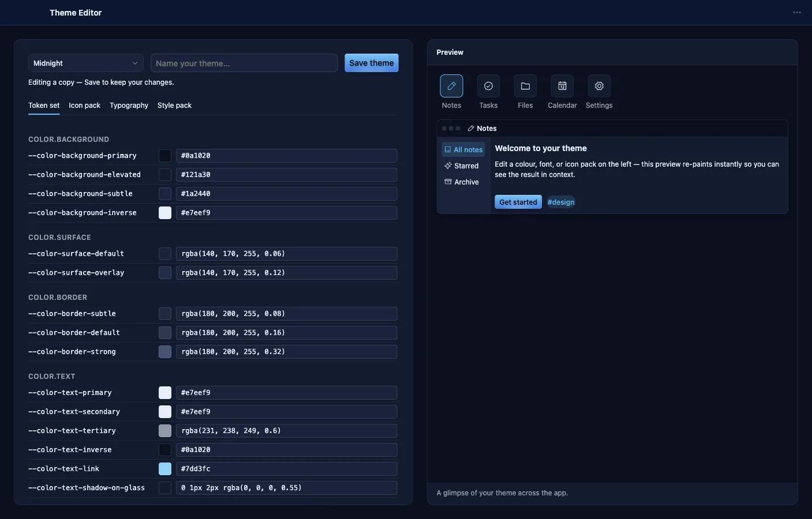The height and width of the screenshot is (519, 812).
Task: Open color swatch for text-inverse
Action: coord(165,450)
